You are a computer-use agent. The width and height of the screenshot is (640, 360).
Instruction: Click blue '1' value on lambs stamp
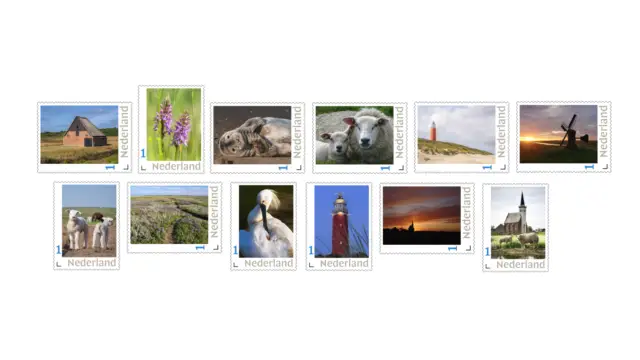(x=58, y=250)
